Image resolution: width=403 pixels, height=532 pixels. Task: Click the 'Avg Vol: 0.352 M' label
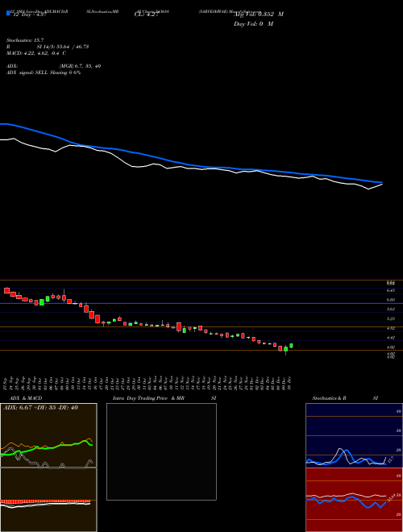click(259, 15)
